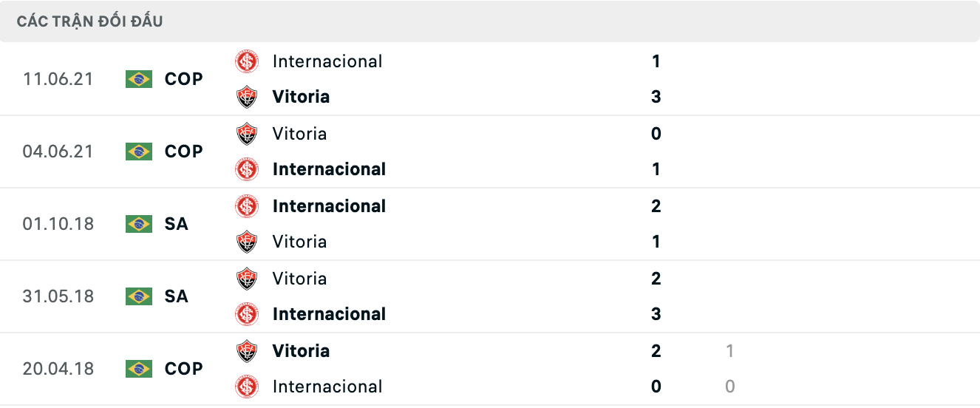Image resolution: width=980 pixels, height=408 pixels.
Task: Open Internacional team link in 04.06.21 match
Action: 329,169
